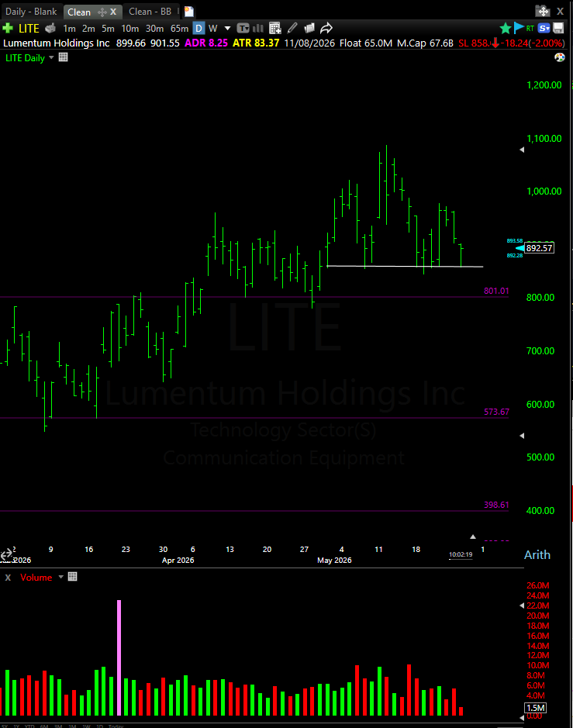Open grid icon next to Volume label
Viewport: 573px width, 728px height.
[72, 577]
